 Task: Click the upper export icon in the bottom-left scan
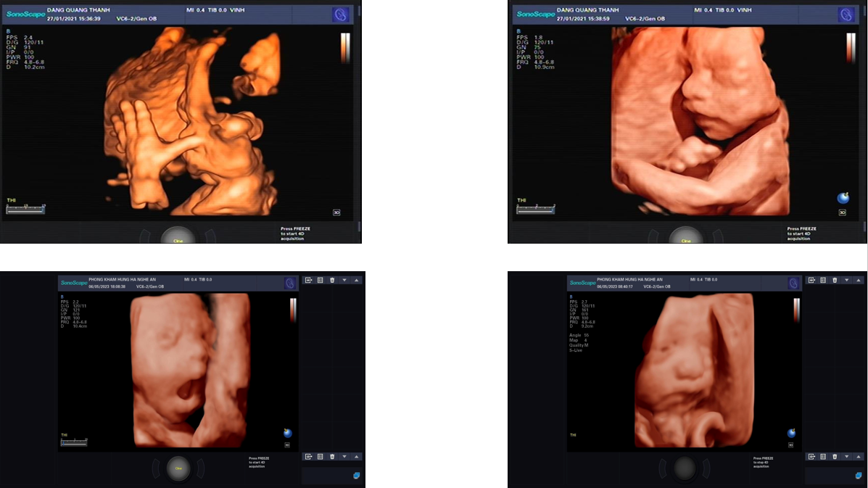[x=308, y=280]
